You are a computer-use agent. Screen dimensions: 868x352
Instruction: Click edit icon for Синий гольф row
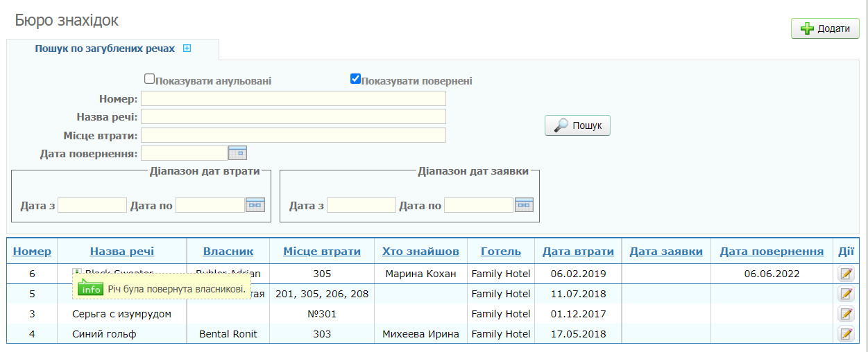(x=846, y=334)
